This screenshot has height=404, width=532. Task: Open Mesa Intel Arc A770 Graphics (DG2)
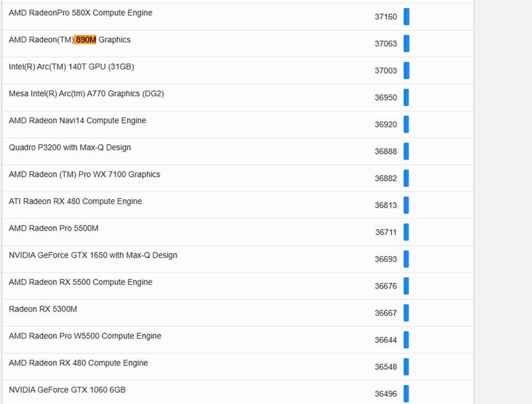pos(86,94)
